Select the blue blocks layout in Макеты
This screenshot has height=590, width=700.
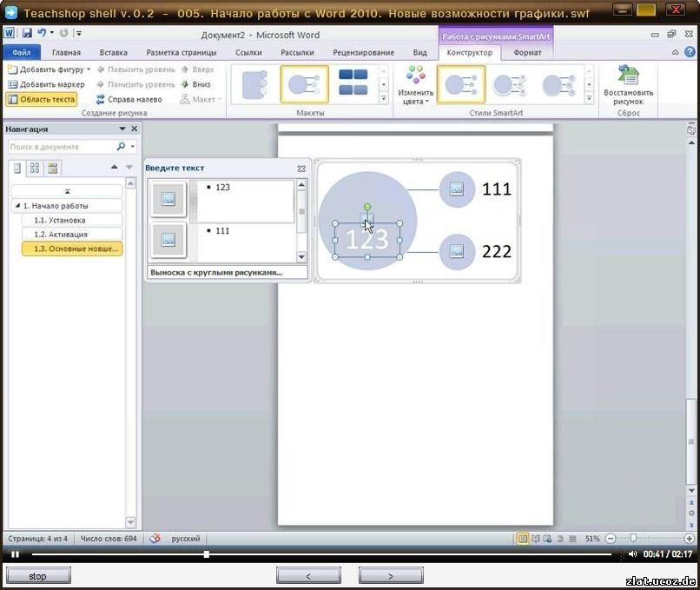pos(353,83)
